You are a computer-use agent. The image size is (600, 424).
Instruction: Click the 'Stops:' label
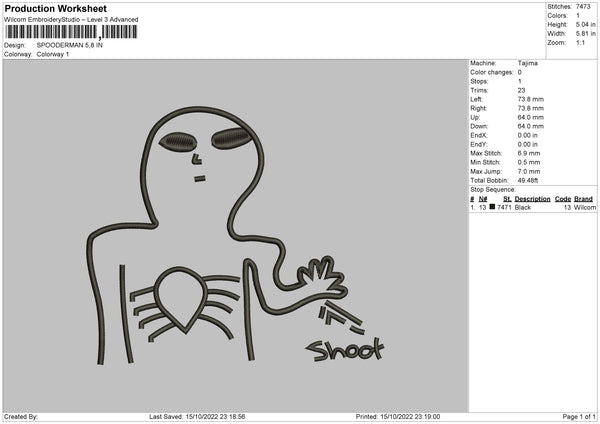[x=479, y=81]
